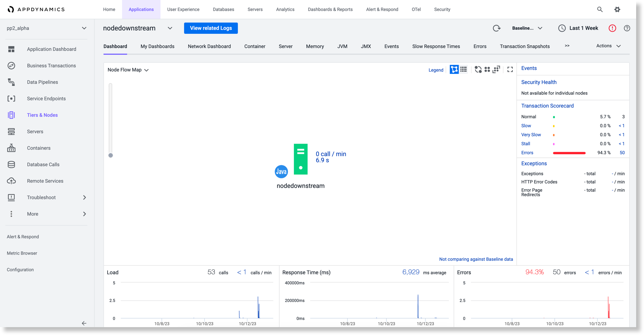Click the 0 call / min node metric
644x335 pixels.
point(331,154)
